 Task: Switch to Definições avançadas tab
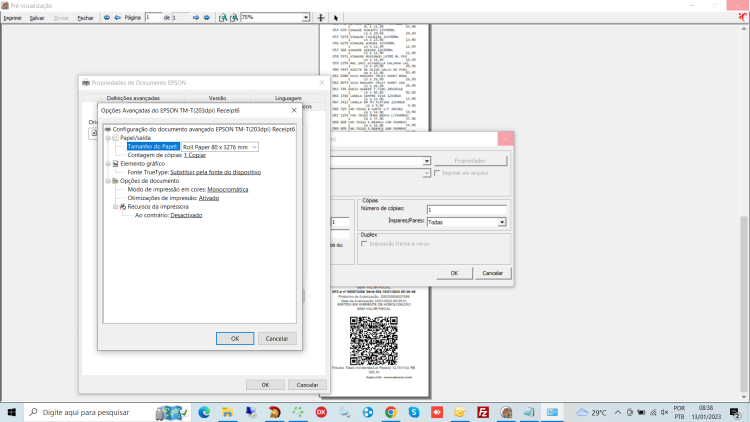coord(133,98)
